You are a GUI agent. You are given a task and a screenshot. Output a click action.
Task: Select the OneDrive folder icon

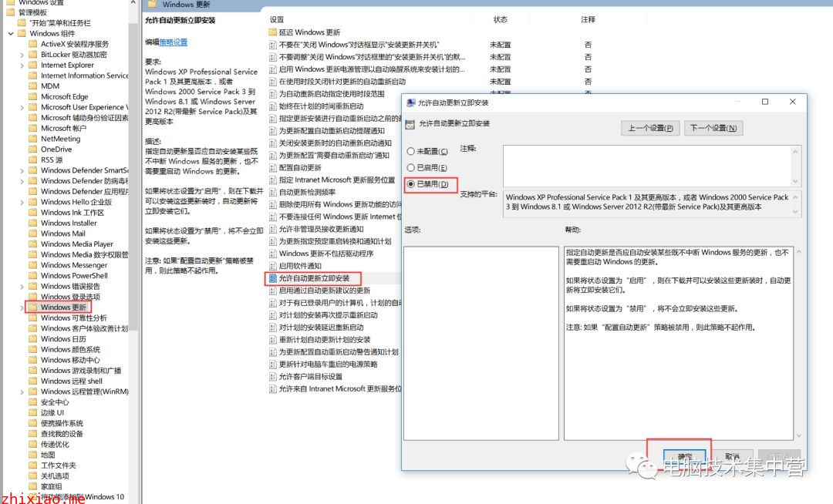click(x=32, y=149)
